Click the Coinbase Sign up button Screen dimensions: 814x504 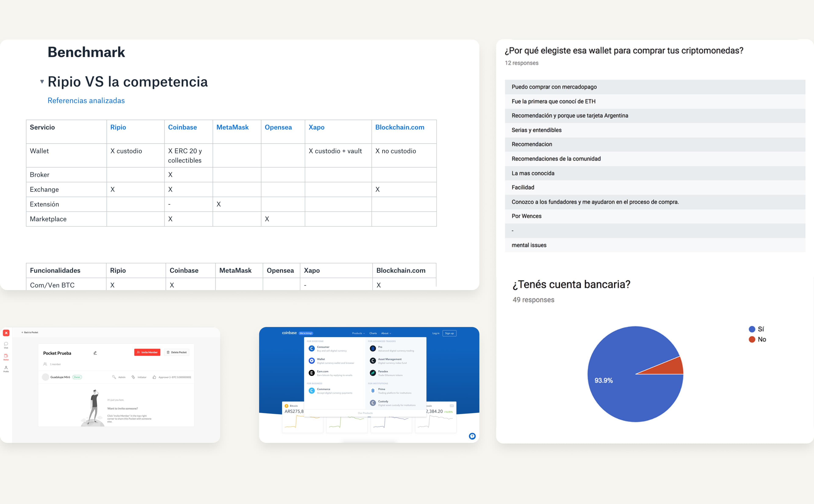coord(449,333)
